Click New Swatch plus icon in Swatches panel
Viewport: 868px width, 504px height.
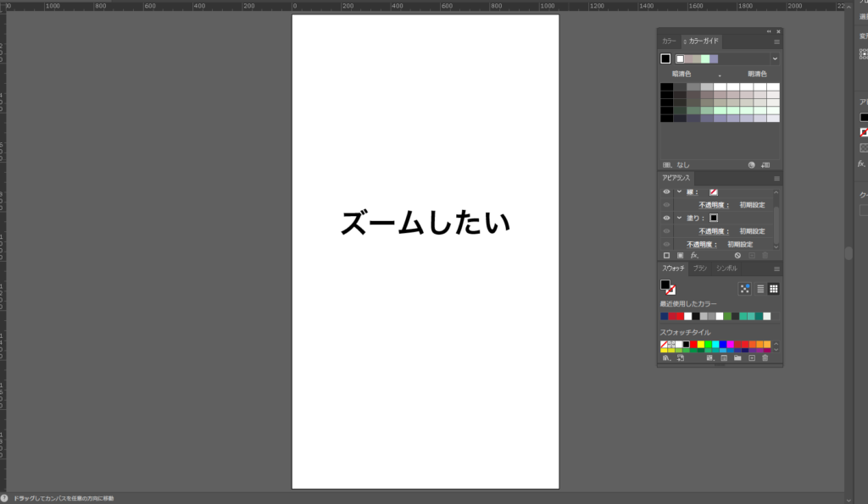click(751, 358)
